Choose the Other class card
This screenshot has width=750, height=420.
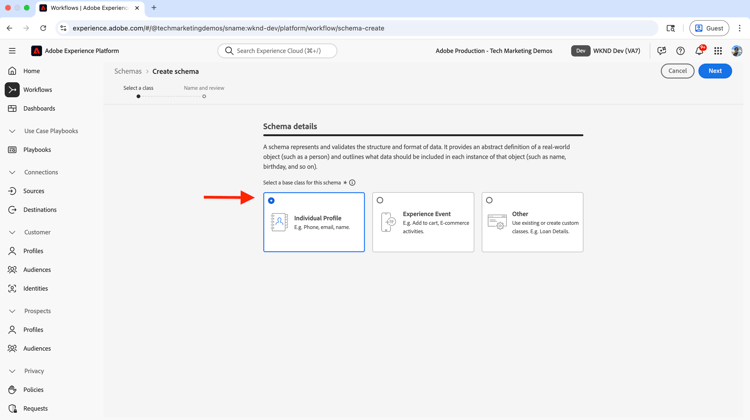click(532, 222)
